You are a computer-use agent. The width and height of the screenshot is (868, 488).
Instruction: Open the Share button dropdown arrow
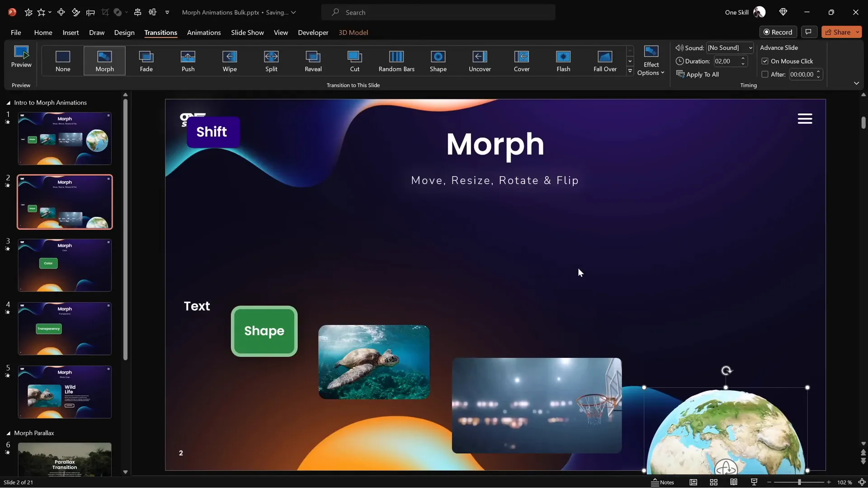pyautogui.click(x=858, y=32)
